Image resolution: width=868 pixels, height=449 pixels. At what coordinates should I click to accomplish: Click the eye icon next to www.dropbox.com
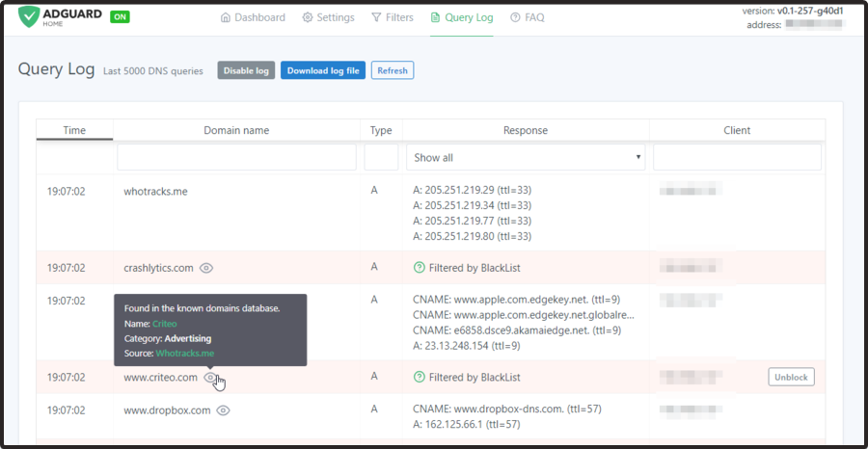click(223, 410)
